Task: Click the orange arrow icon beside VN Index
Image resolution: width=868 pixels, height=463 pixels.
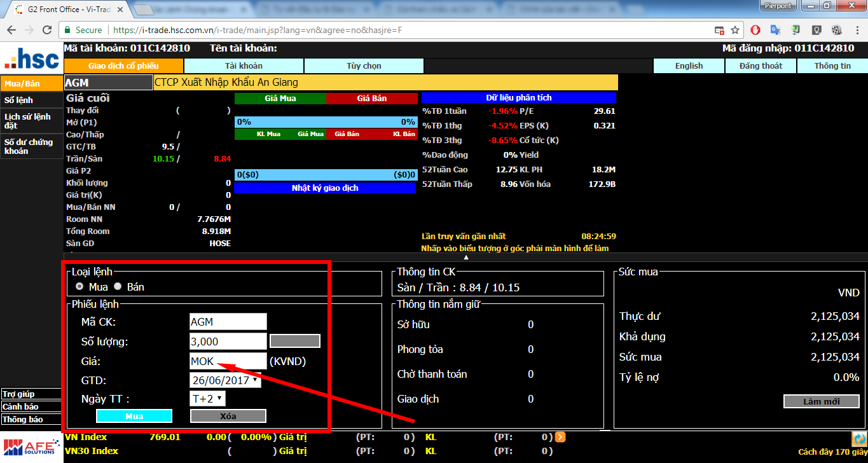Action: pyautogui.click(x=560, y=437)
